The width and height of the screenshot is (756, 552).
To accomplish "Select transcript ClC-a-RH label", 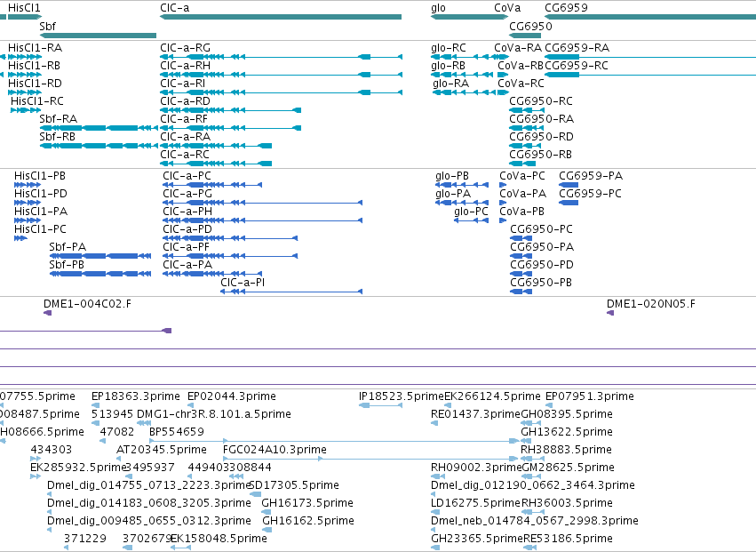I will [x=185, y=66].
